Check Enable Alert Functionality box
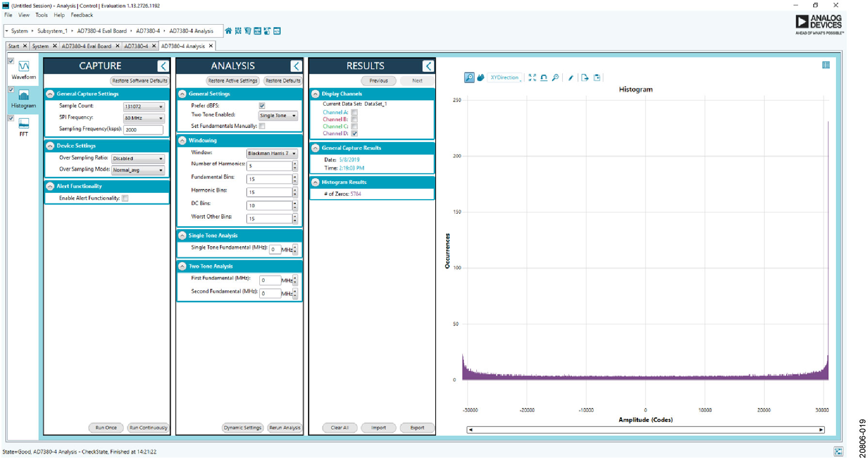 coord(125,198)
